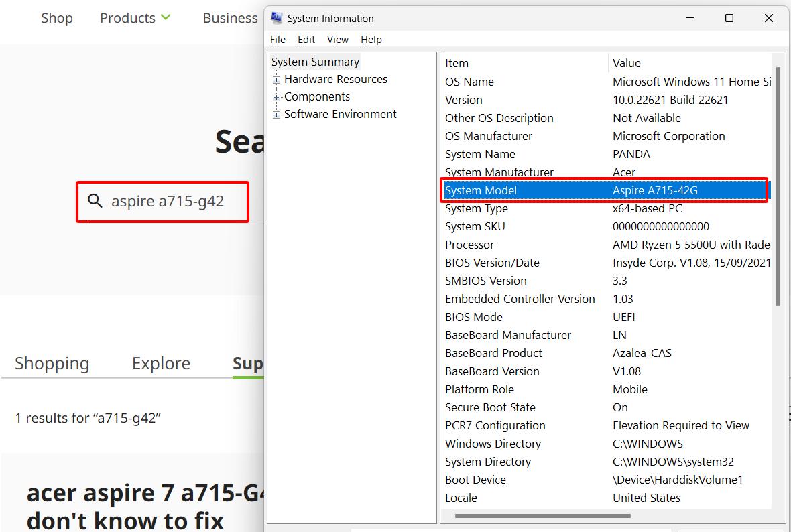Open the acer aspire 7 result heading

(x=145, y=507)
